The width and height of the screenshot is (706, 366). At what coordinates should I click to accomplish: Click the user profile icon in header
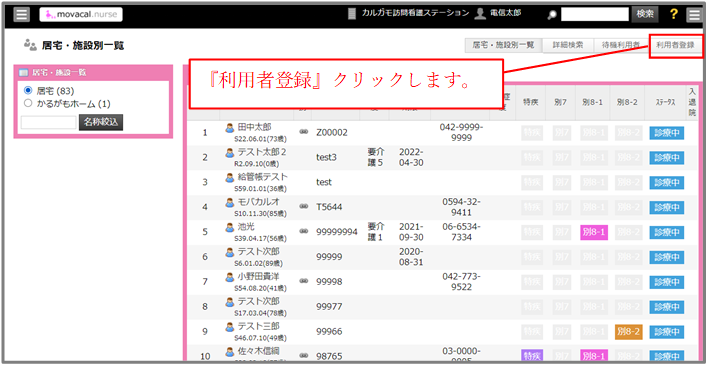tap(480, 14)
